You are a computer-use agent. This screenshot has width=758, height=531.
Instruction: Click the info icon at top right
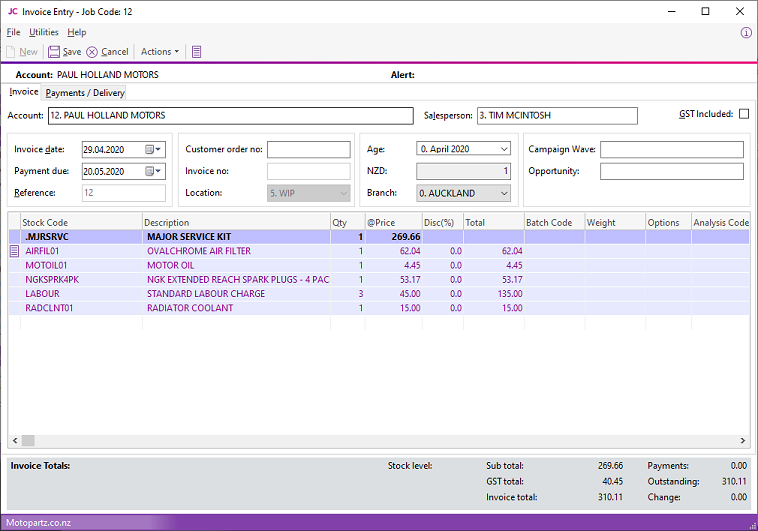745,33
